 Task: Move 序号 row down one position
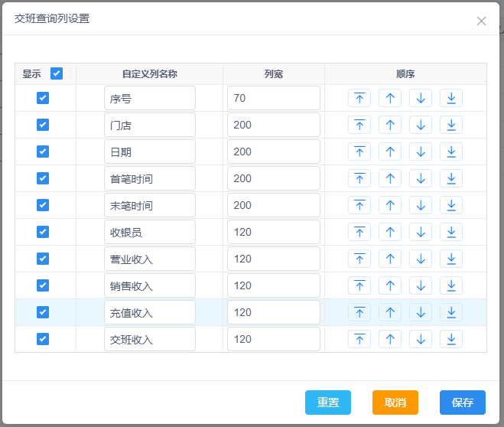[421, 98]
